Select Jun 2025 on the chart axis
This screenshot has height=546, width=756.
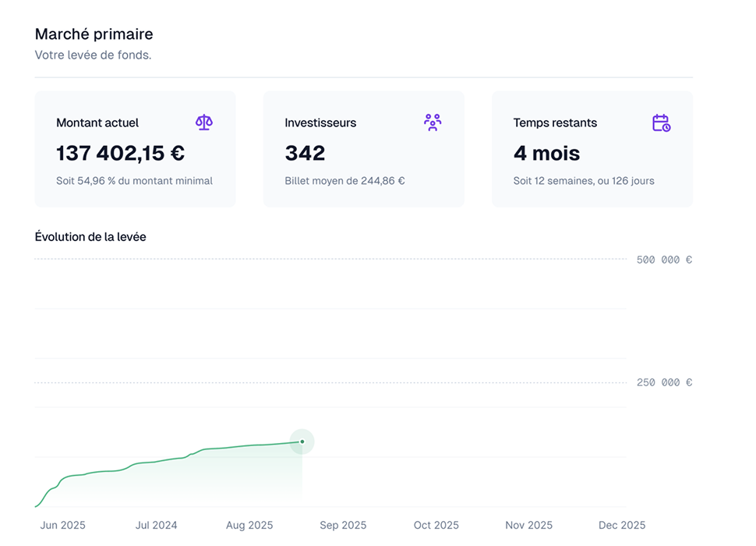62,526
